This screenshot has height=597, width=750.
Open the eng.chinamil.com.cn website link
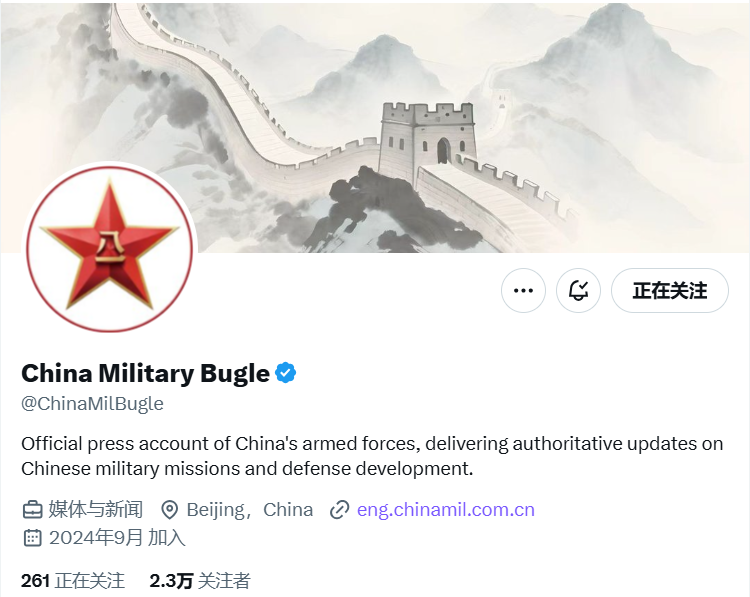(x=446, y=510)
